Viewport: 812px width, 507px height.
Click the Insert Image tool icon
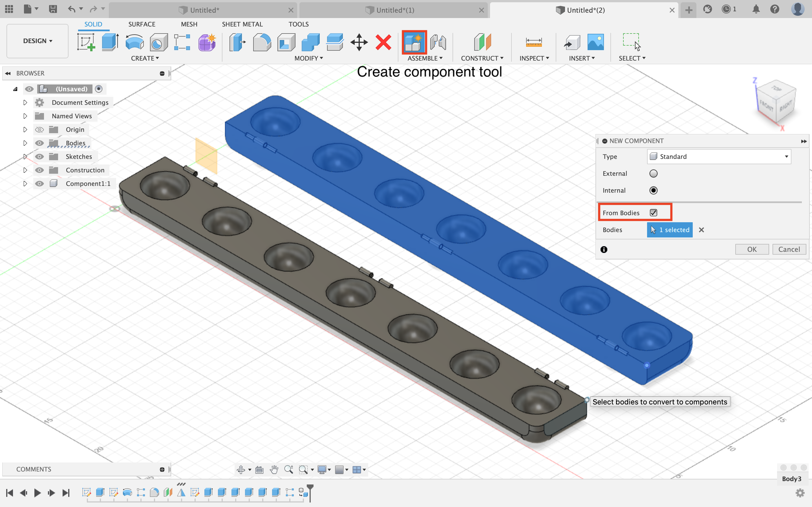pyautogui.click(x=595, y=41)
